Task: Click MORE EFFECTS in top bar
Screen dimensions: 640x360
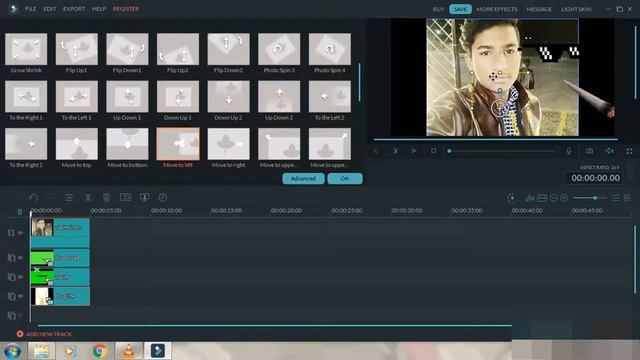Action: [x=497, y=9]
